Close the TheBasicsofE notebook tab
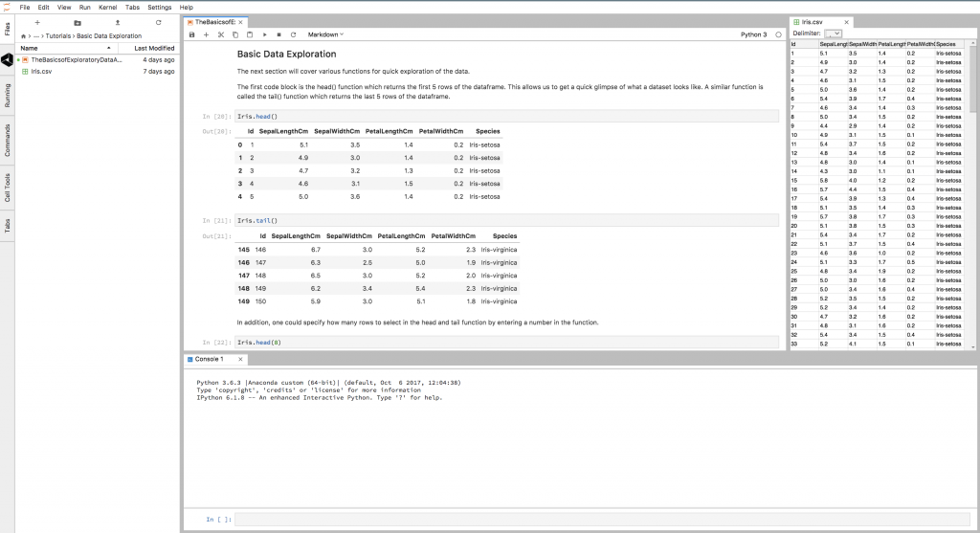This screenshot has width=980, height=533. tap(240, 22)
